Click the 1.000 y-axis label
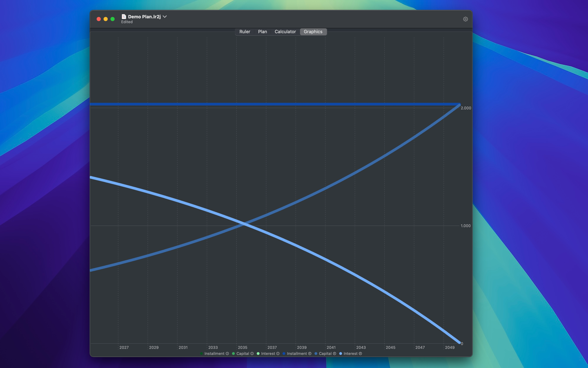 (465, 226)
